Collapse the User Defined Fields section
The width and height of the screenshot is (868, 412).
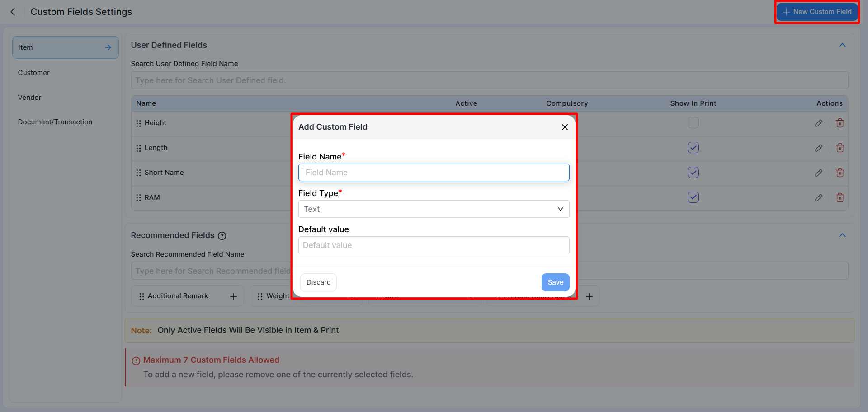pos(842,45)
